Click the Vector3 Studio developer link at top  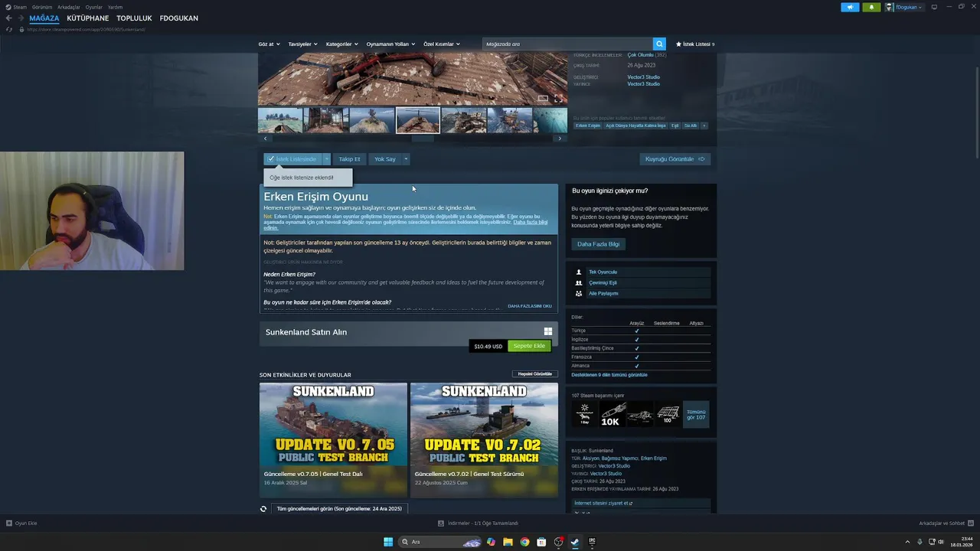pos(643,77)
